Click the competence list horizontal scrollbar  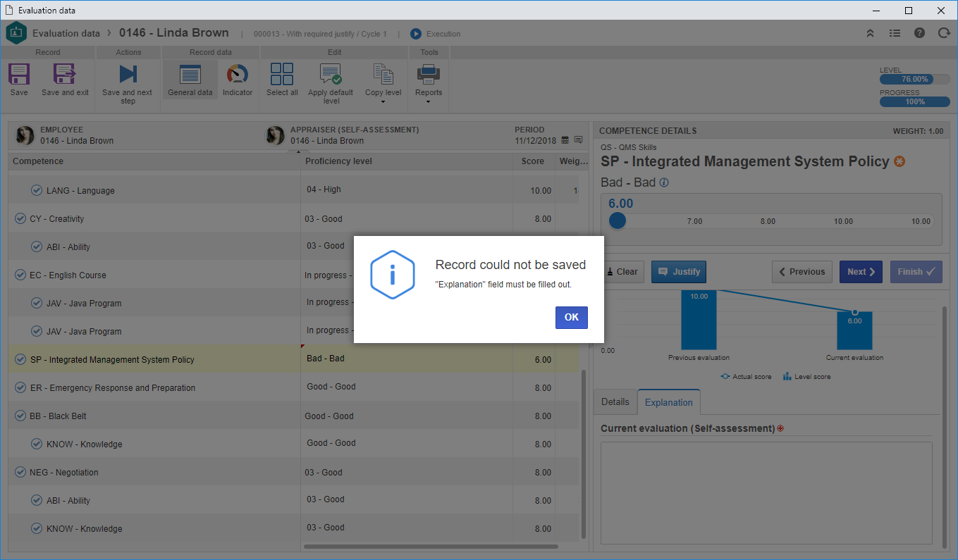[431, 546]
